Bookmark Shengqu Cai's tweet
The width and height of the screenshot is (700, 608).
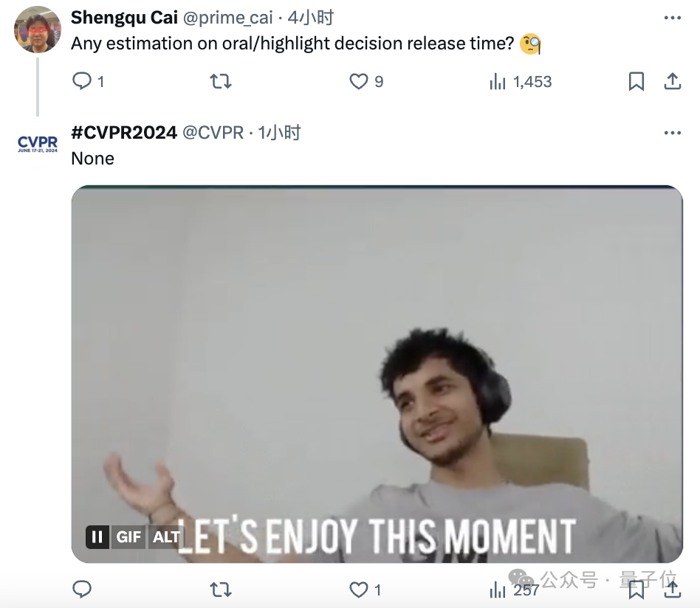coord(636,82)
